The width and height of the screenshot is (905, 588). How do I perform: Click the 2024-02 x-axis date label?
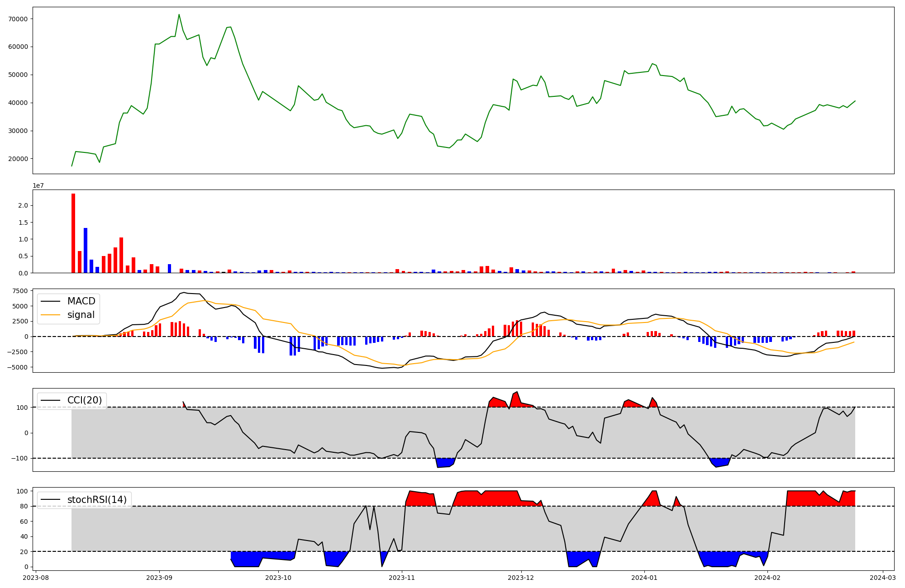point(768,577)
